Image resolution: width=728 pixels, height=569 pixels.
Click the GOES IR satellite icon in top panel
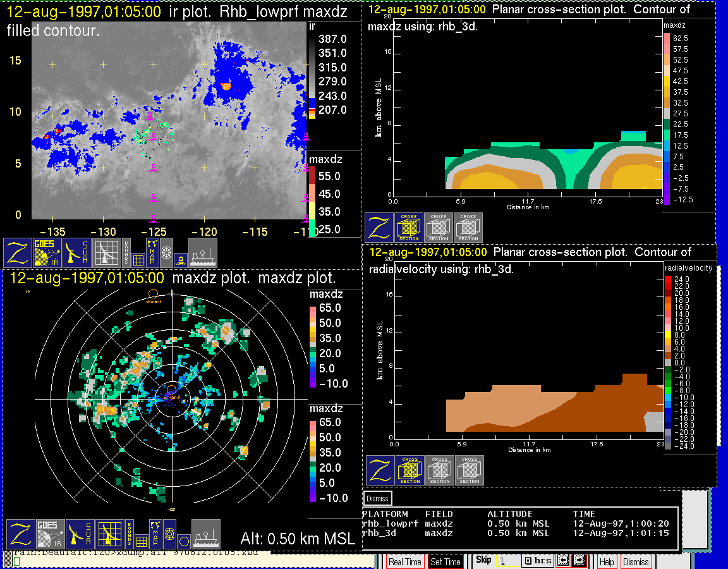click(x=49, y=252)
